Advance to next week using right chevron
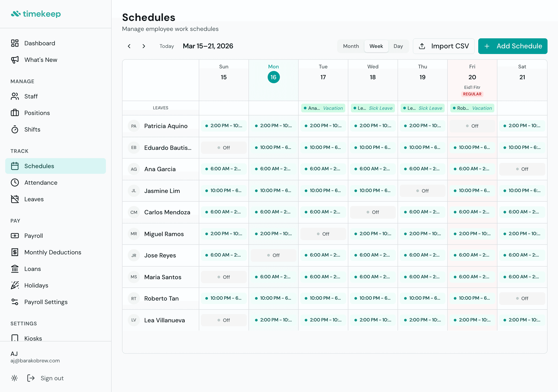558x392 pixels. pyautogui.click(x=144, y=46)
